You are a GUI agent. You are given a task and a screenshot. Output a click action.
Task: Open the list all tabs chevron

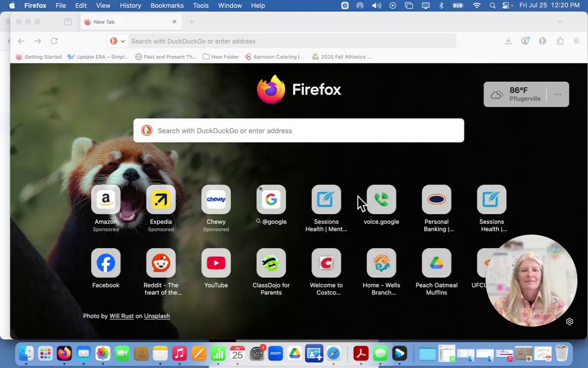[560, 22]
